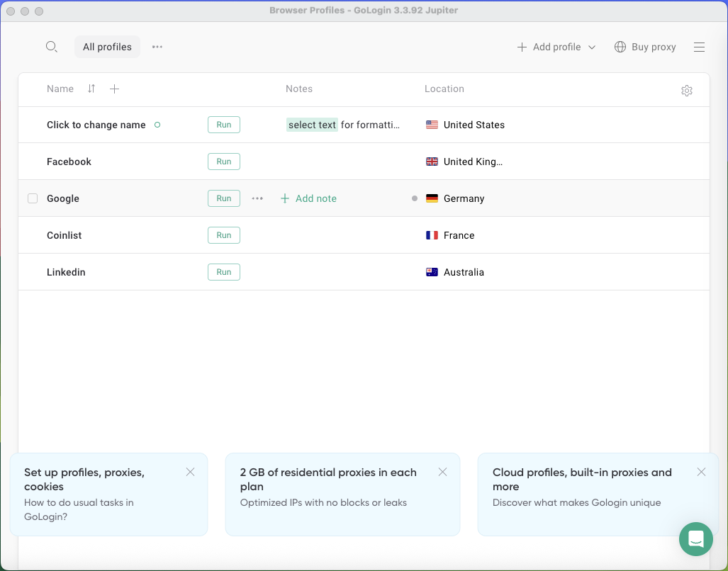Click the 'Click to change name' profile name

pos(96,125)
